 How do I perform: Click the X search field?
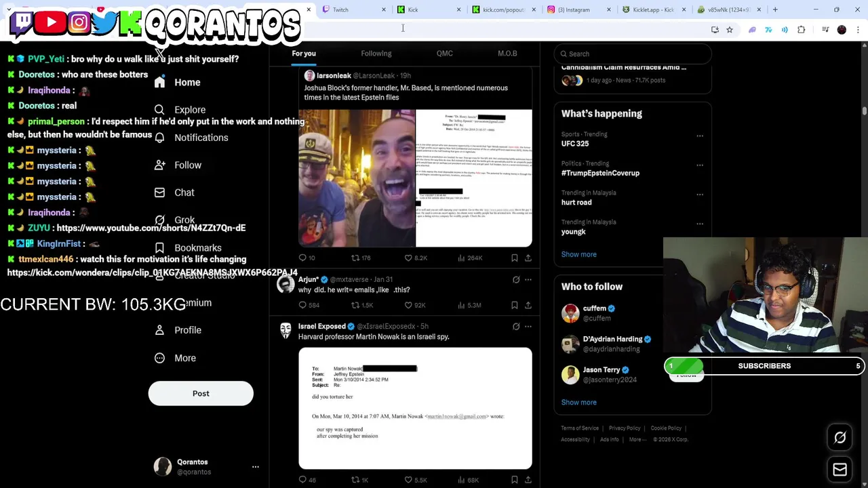click(633, 54)
